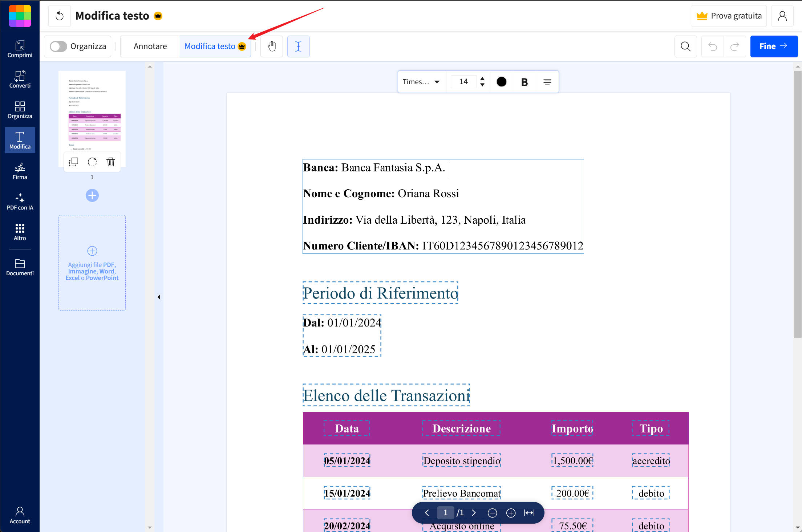Duplicate page 1 thumbnail

(74, 162)
